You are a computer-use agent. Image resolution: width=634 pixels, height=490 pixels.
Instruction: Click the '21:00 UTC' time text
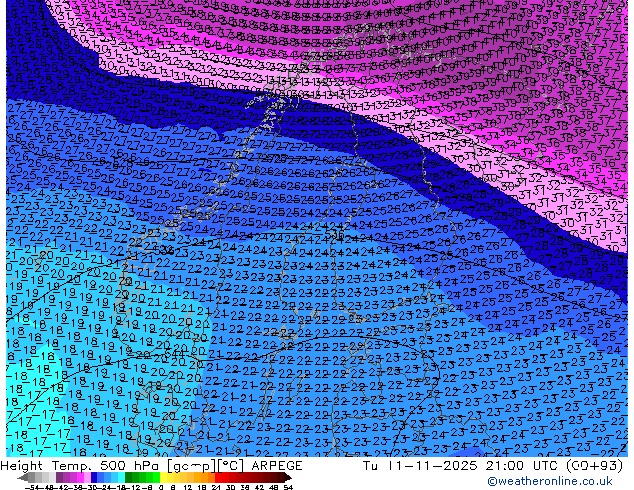pyautogui.click(x=522, y=466)
